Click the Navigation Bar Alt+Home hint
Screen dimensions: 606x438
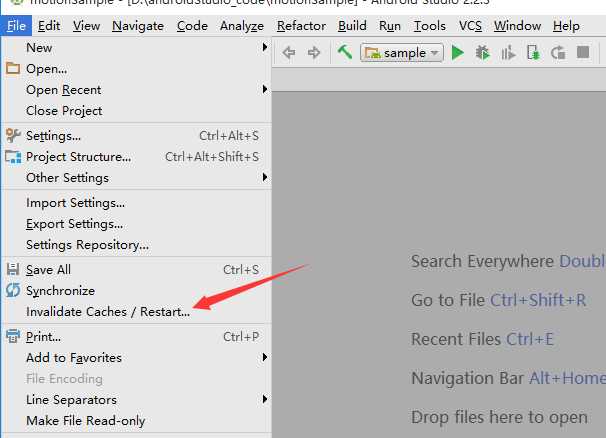pos(508,378)
